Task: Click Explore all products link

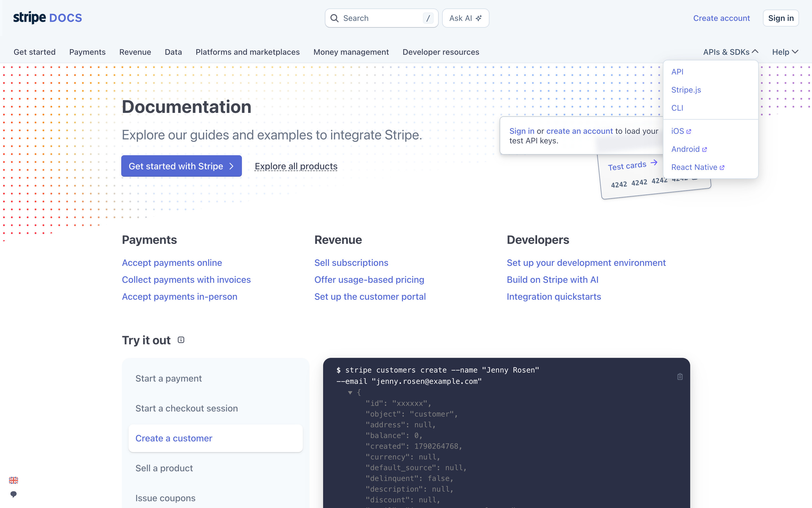Action: pyautogui.click(x=296, y=166)
